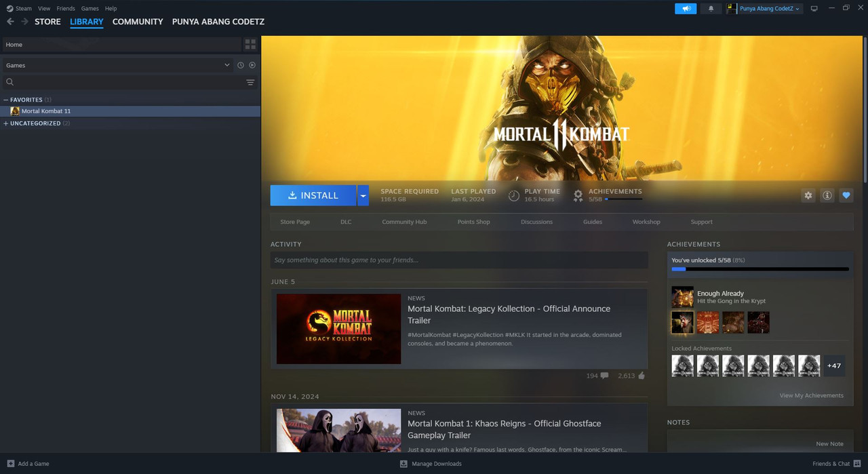Image resolution: width=868 pixels, height=474 pixels.
Task: Click the Steam logo menu
Action: (19, 9)
